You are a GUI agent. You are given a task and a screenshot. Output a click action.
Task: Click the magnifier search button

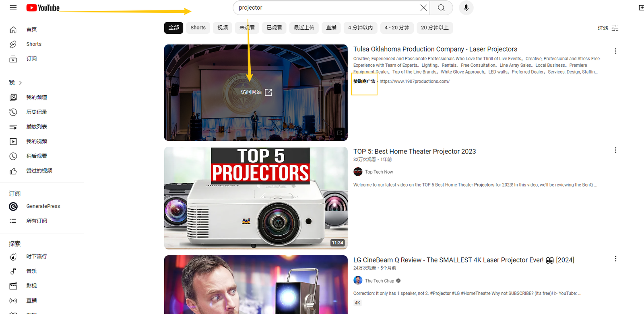pos(441,8)
